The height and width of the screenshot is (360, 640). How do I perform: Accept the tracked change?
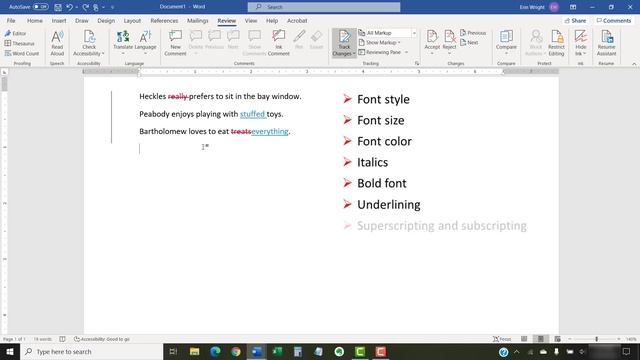(x=432, y=43)
